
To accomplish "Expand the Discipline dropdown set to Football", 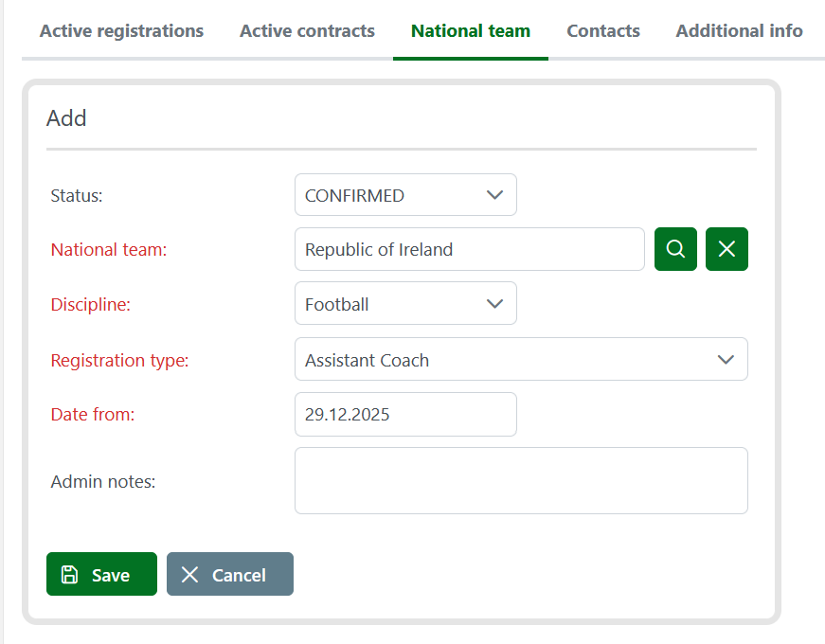I will click(405, 304).
